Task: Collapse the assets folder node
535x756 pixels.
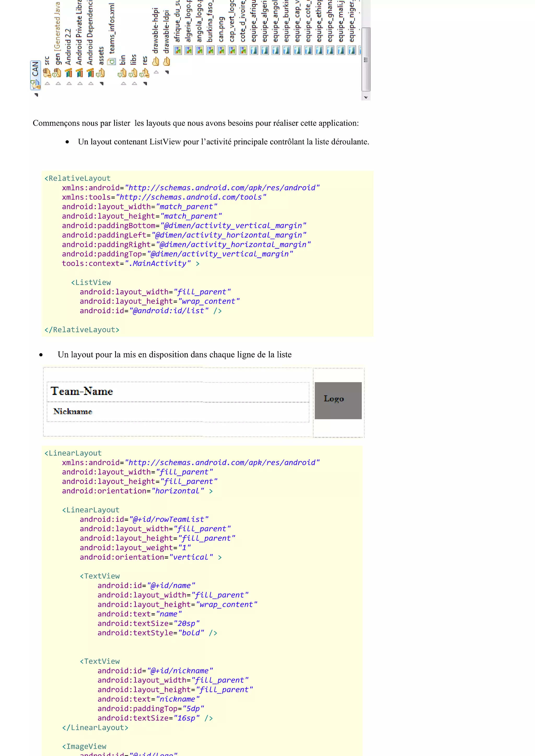Action: pos(101,84)
